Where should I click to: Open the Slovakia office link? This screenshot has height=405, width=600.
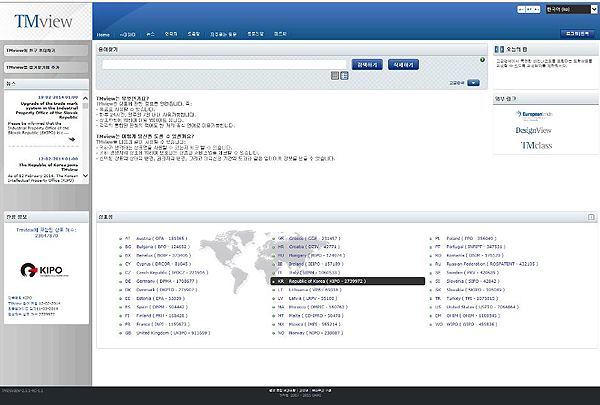476,290
